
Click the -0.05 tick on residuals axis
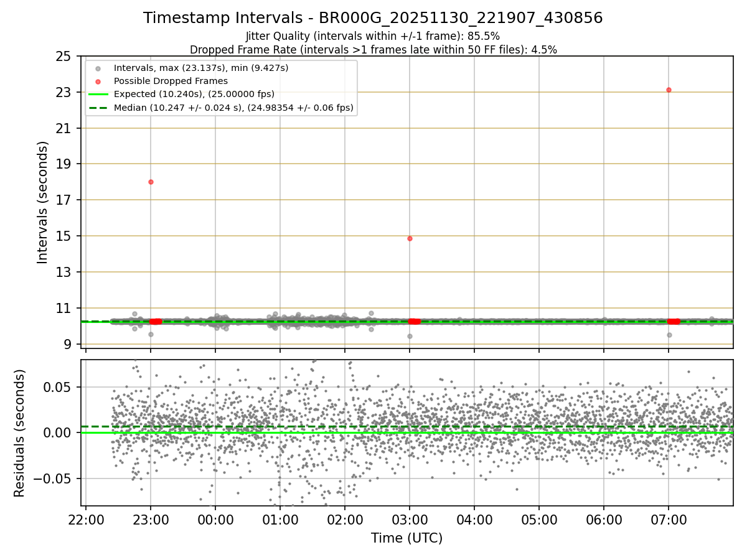[52, 478]
